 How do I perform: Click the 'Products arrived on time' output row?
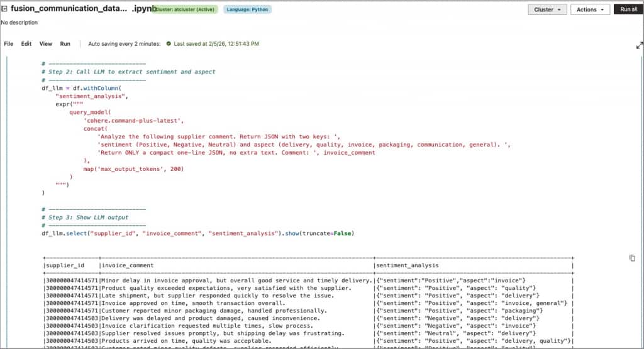click(x=308, y=341)
